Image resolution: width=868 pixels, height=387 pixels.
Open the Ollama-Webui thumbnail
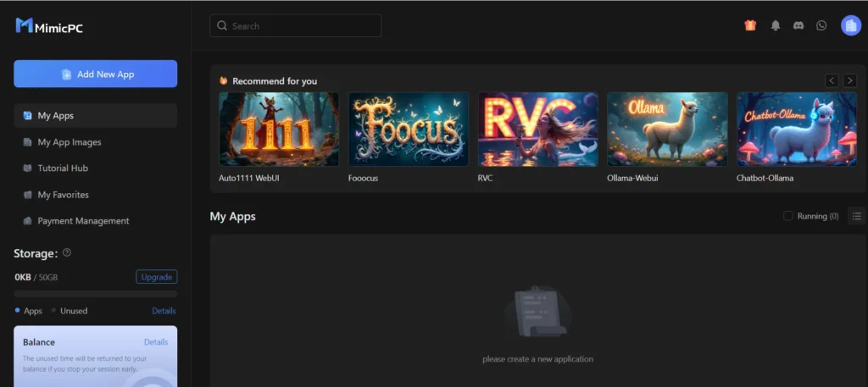(x=667, y=130)
